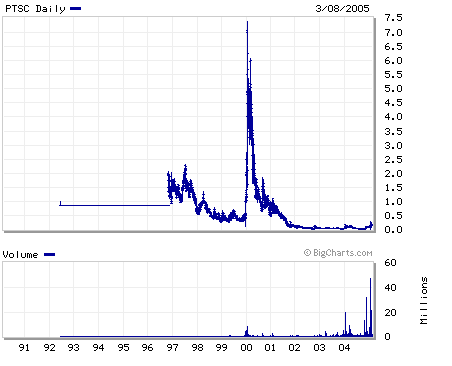This screenshot has height=366, width=452.
Task: Click the PTSC Daily chart title
Action: (x=35, y=9)
